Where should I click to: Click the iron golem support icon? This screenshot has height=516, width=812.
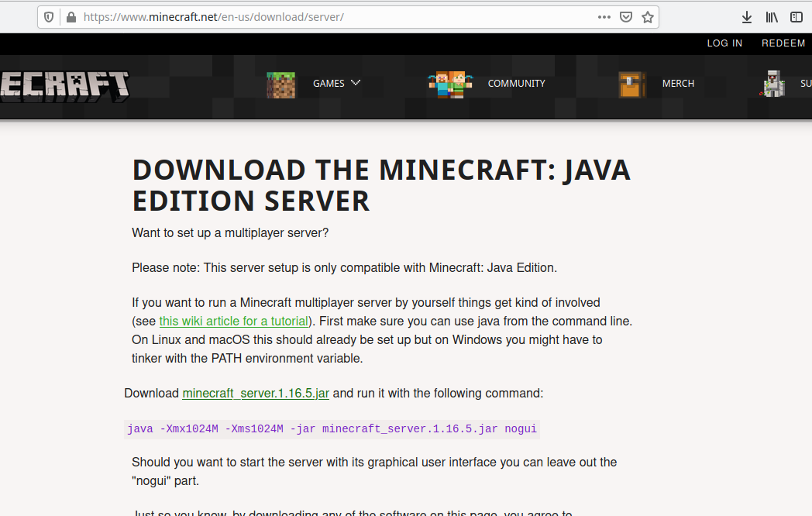[x=773, y=84]
